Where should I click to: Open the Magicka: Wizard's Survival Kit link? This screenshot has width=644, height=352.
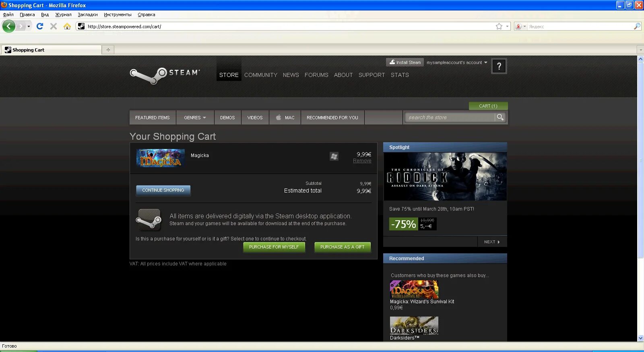pyautogui.click(x=422, y=302)
